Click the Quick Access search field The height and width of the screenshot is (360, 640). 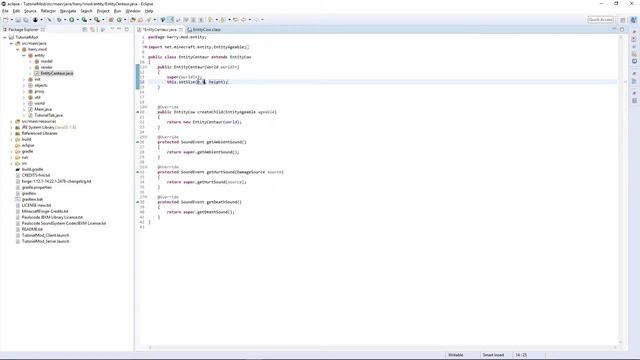600,20
